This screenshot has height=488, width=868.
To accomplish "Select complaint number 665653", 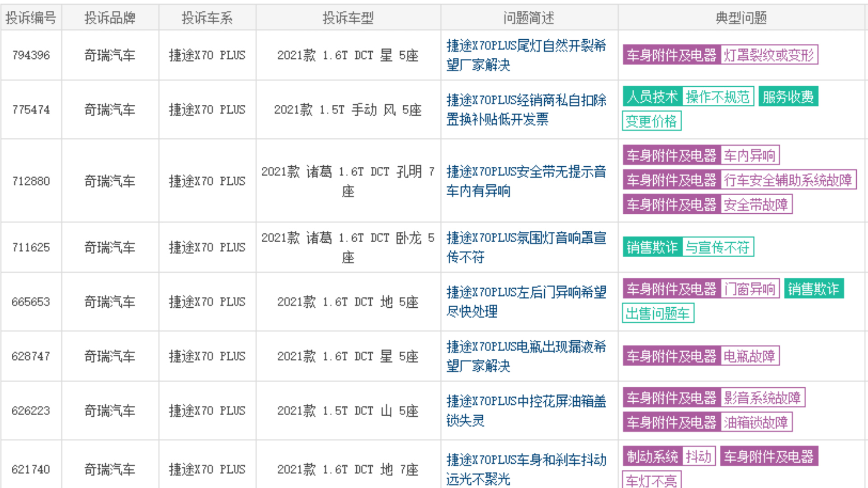I will pos(31,302).
